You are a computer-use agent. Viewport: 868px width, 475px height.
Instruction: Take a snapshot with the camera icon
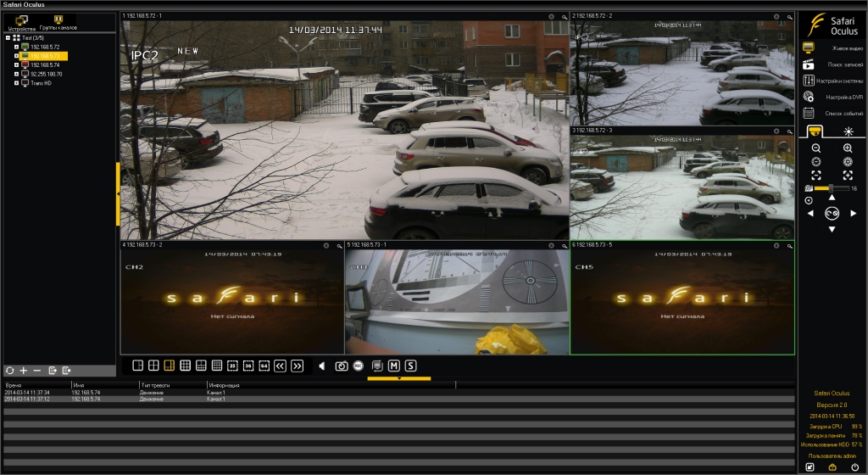tap(342, 366)
